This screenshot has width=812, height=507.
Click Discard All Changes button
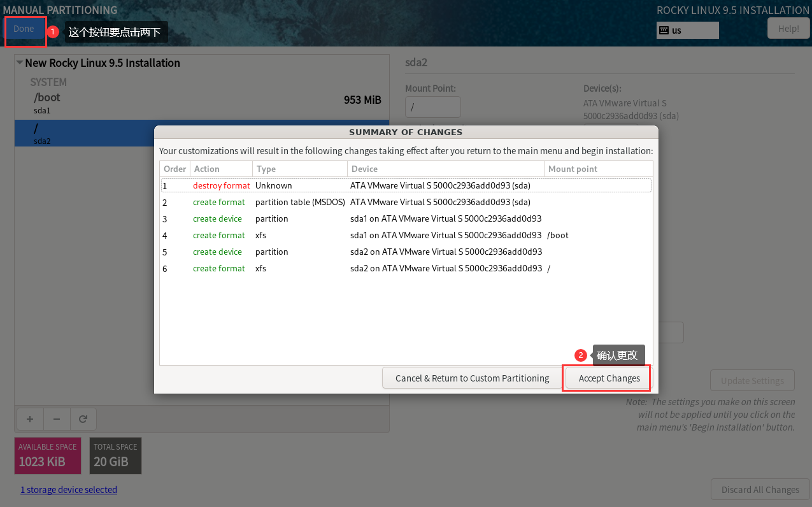point(760,490)
